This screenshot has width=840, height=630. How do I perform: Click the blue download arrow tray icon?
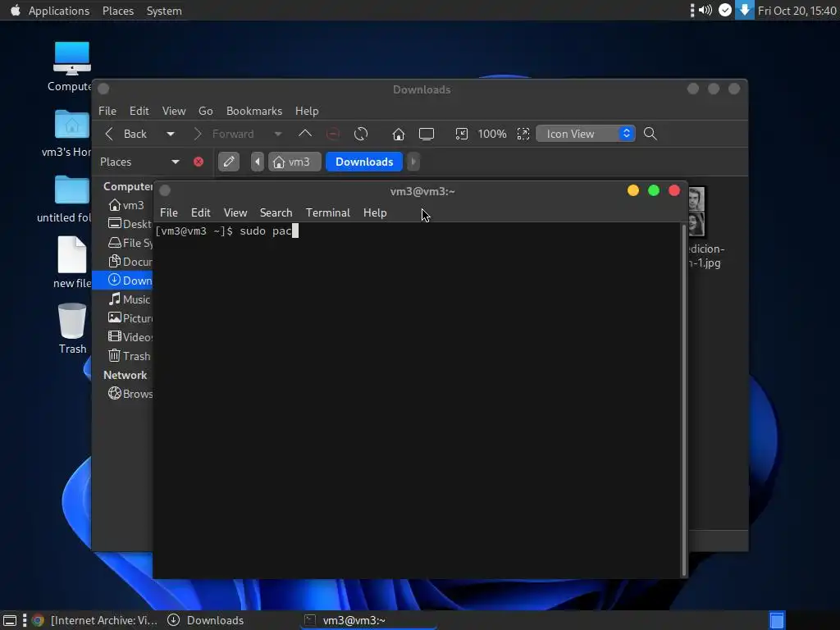[745, 10]
